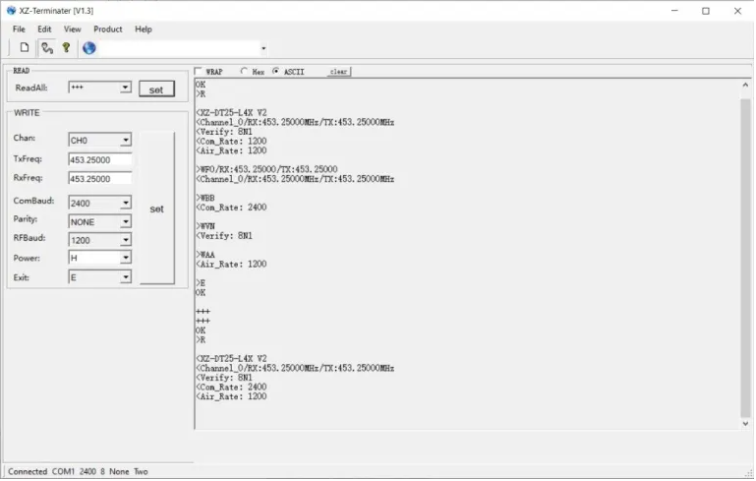Screen dimensions: 756x481
Task: Open the Product menu
Action: (108, 29)
